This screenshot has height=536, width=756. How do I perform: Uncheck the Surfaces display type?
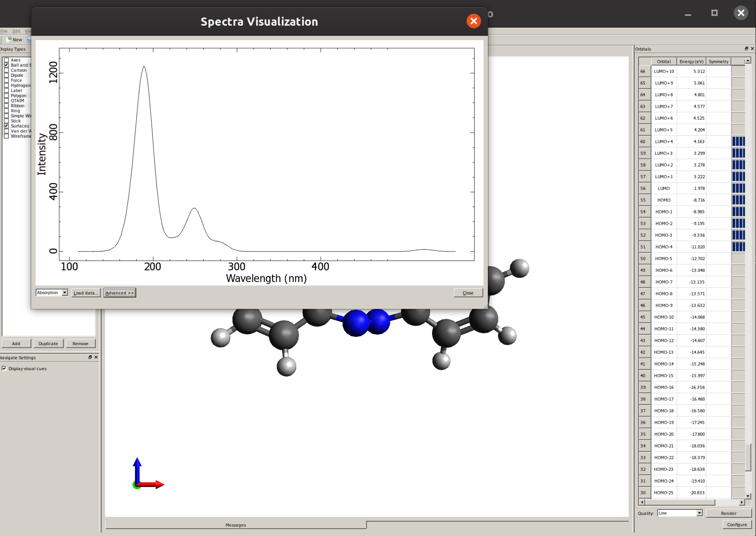(6, 126)
